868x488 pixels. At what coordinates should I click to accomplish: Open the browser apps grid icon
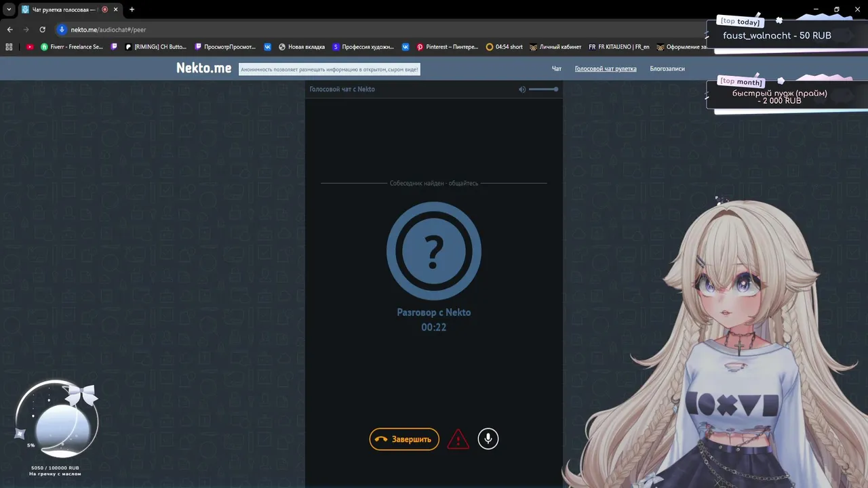[x=9, y=47]
